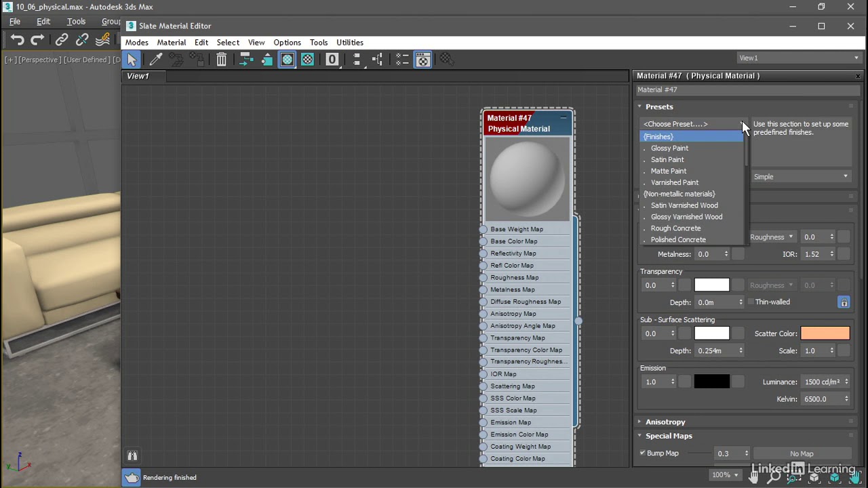Open View1 selector dropdown top right
Image resolution: width=868 pixels, height=488 pixels.
coord(799,58)
